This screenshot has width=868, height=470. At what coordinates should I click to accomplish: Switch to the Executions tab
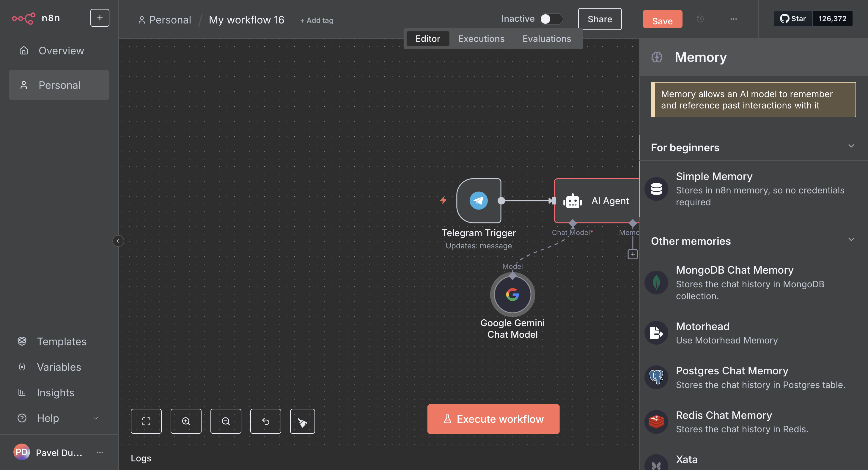click(481, 39)
